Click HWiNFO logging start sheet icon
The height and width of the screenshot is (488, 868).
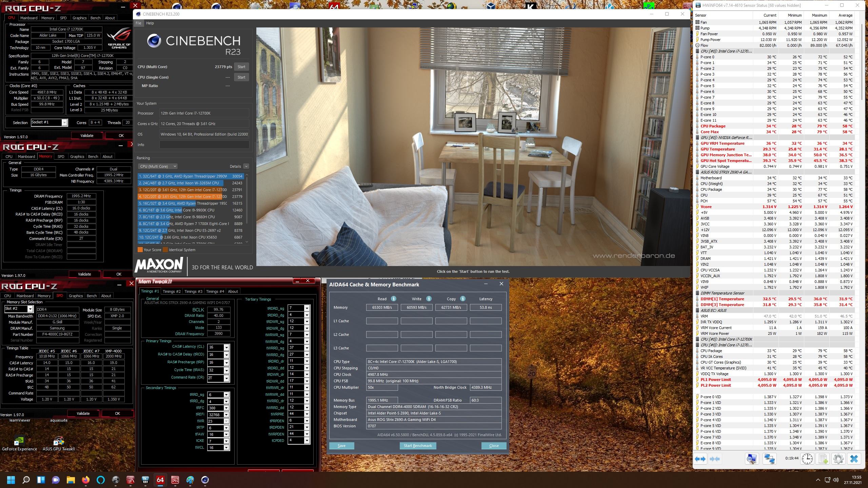tap(823, 459)
